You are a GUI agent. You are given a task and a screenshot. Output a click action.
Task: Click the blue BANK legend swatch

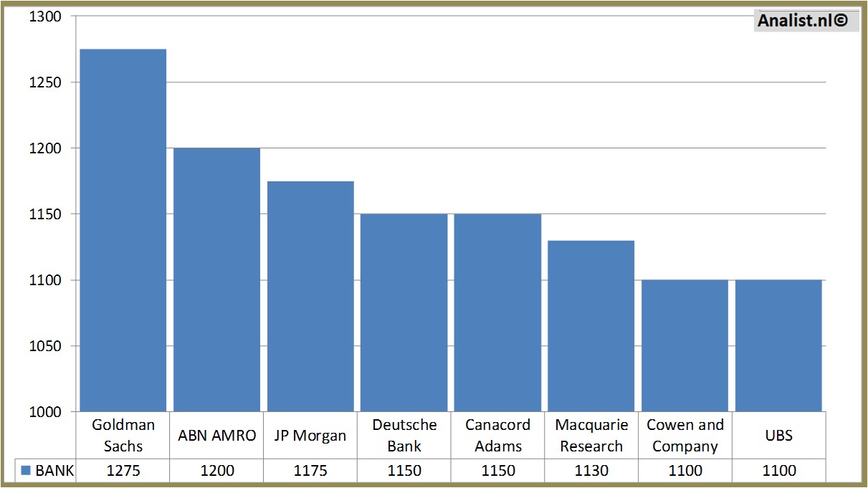click(27, 471)
